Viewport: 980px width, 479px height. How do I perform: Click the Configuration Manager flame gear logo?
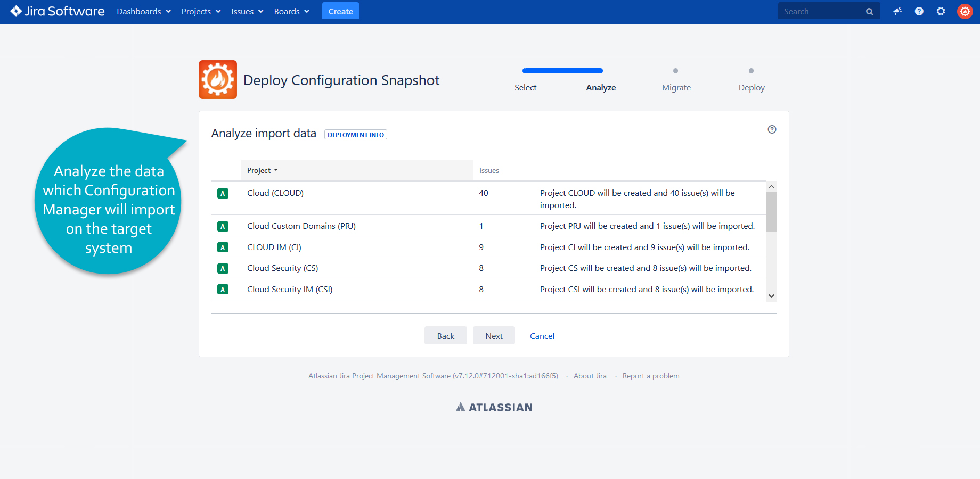point(218,79)
